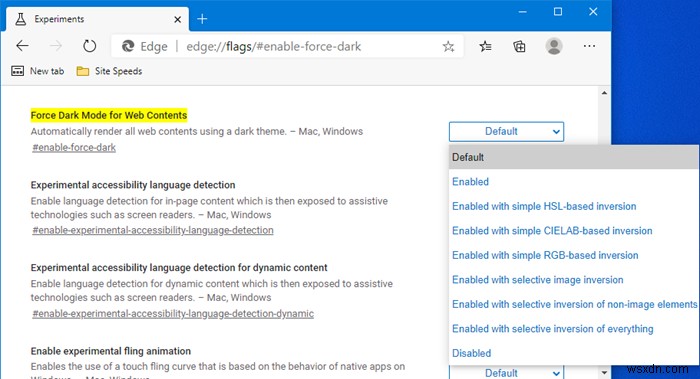Minimize the Edge window

point(523,12)
